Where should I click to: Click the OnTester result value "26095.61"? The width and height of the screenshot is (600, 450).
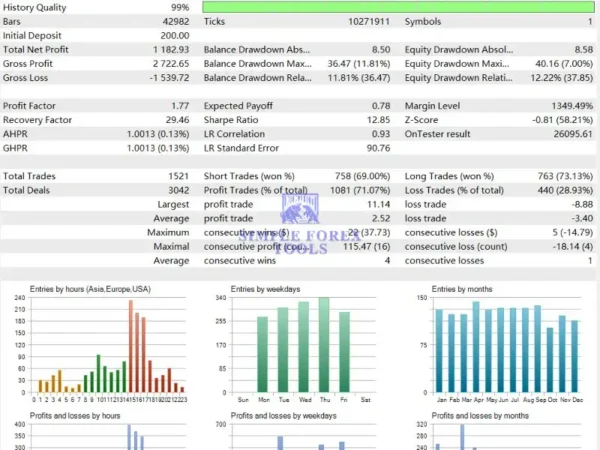click(573, 134)
